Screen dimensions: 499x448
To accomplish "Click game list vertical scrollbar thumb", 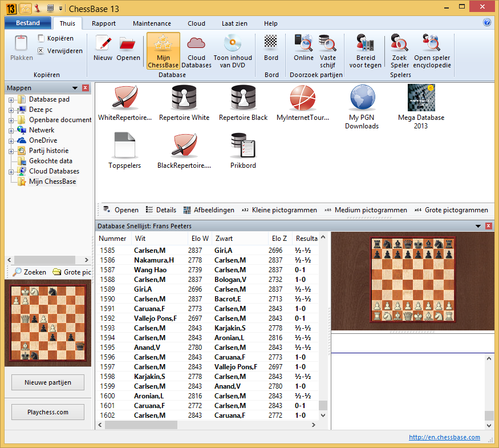I will 323,405.
